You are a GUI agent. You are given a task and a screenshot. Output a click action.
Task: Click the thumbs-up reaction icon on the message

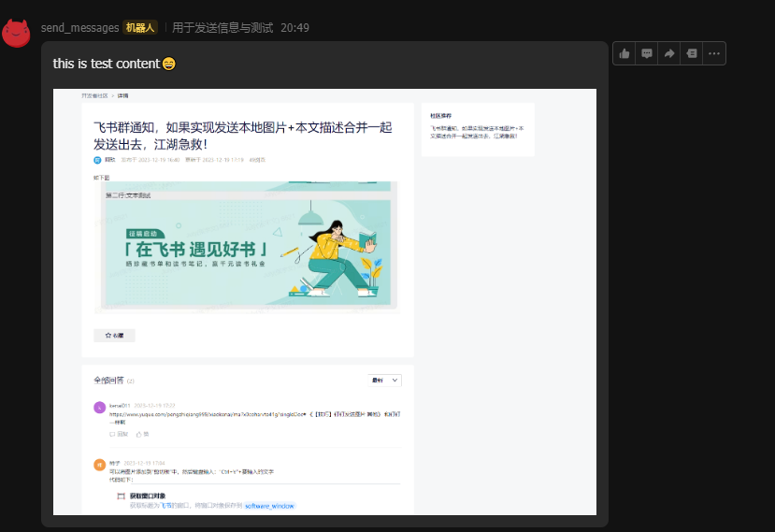[x=624, y=54]
